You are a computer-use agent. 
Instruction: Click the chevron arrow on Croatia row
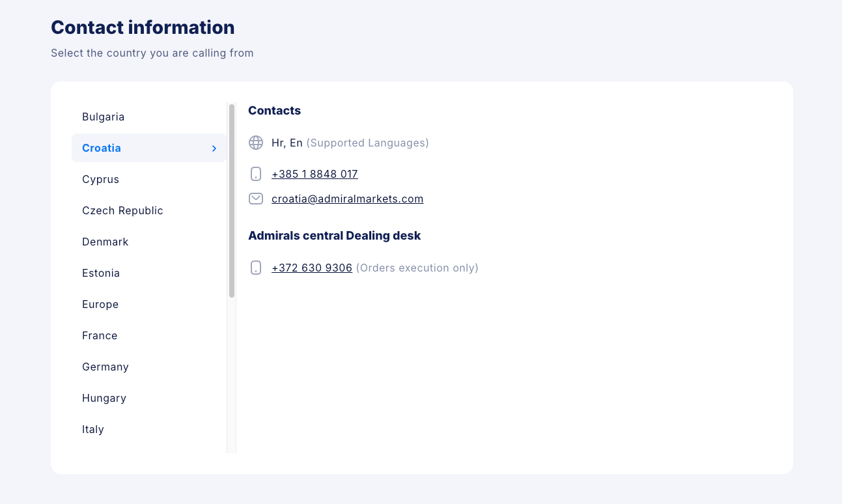[x=214, y=148]
